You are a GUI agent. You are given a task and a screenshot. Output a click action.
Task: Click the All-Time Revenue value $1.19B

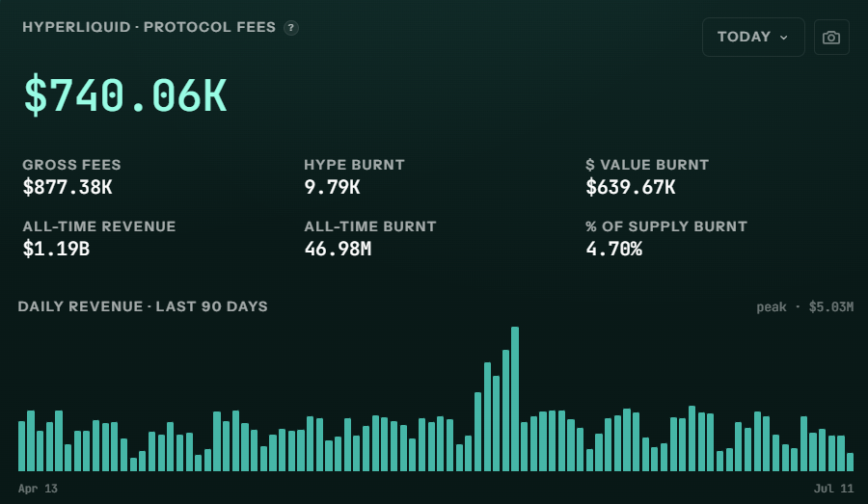pyautogui.click(x=56, y=249)
